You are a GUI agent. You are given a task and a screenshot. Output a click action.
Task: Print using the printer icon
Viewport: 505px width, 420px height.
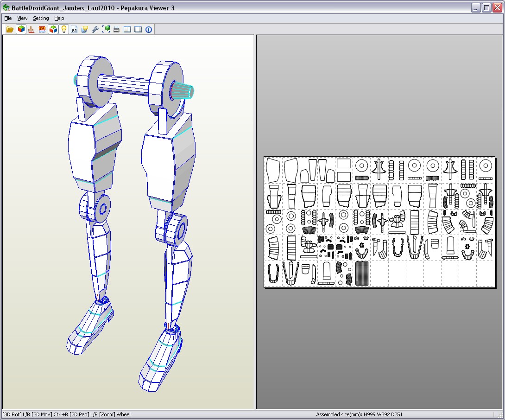(117, 29)
